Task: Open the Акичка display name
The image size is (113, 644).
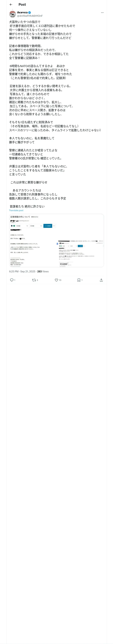Action: click(22, 13)
